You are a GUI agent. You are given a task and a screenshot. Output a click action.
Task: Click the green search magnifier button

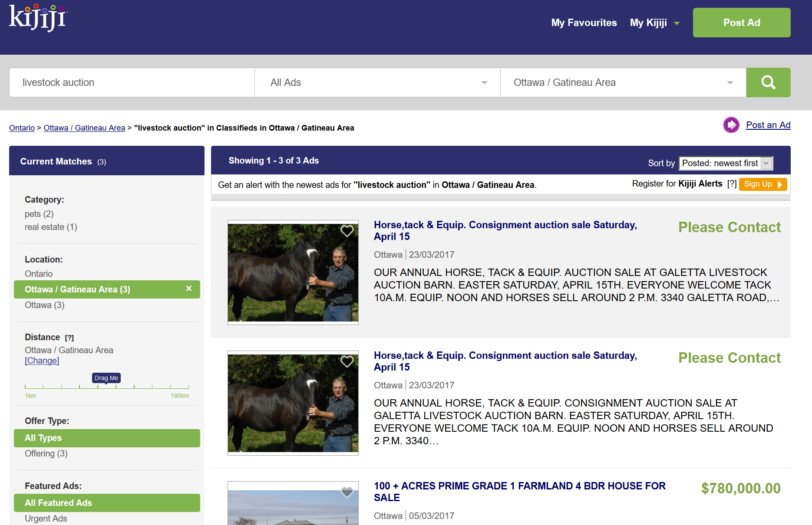(x=768, y=82)
